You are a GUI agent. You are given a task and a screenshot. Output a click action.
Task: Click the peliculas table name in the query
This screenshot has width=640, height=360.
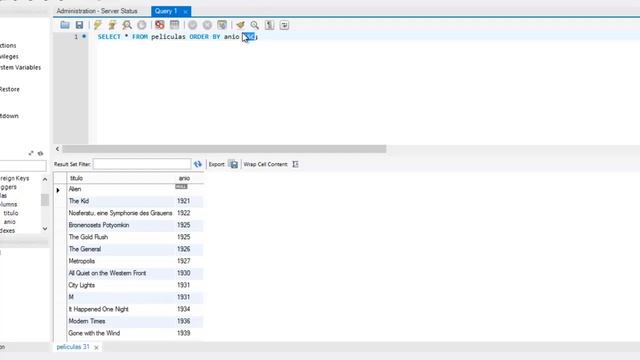coord(168,37)
